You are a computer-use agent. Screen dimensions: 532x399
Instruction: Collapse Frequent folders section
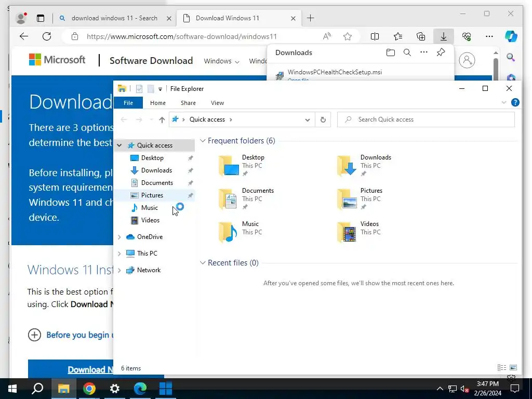pyautogui.click(x=203, y=140)
